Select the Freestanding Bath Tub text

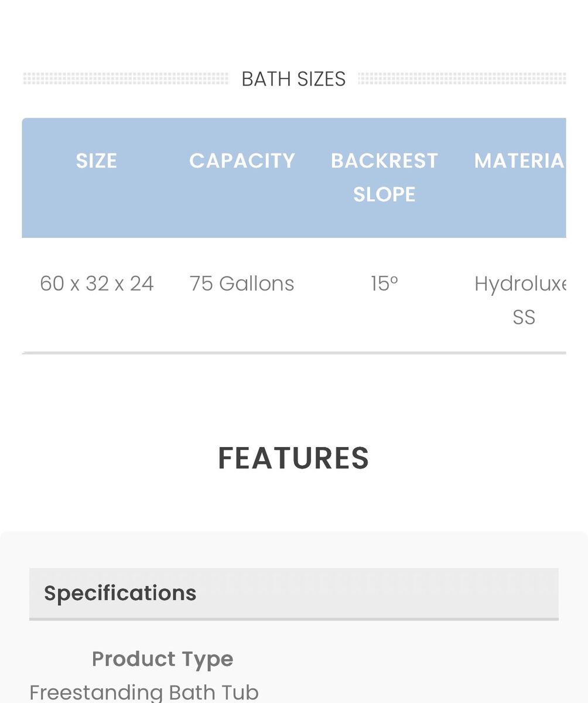144,692
